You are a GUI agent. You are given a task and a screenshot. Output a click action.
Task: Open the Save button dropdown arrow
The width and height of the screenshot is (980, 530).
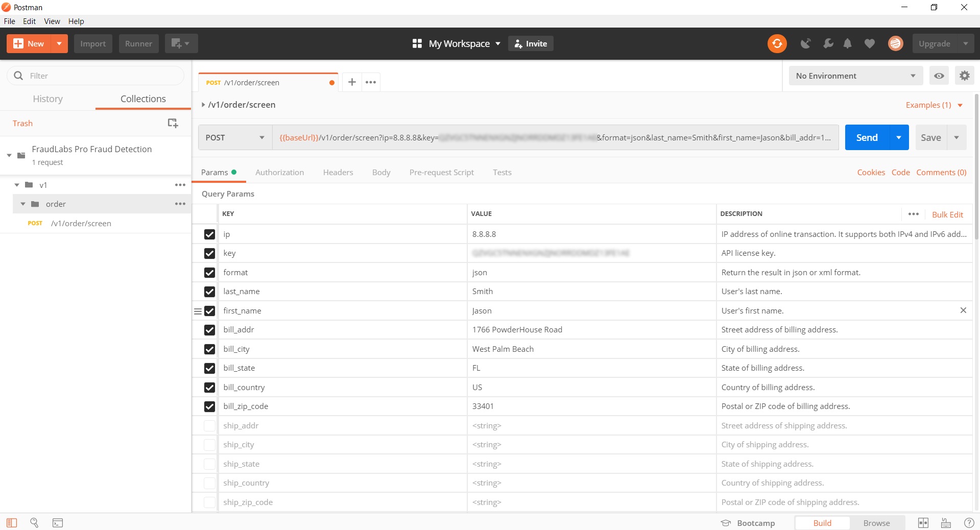pyautogui.click(x=957, y=137)
